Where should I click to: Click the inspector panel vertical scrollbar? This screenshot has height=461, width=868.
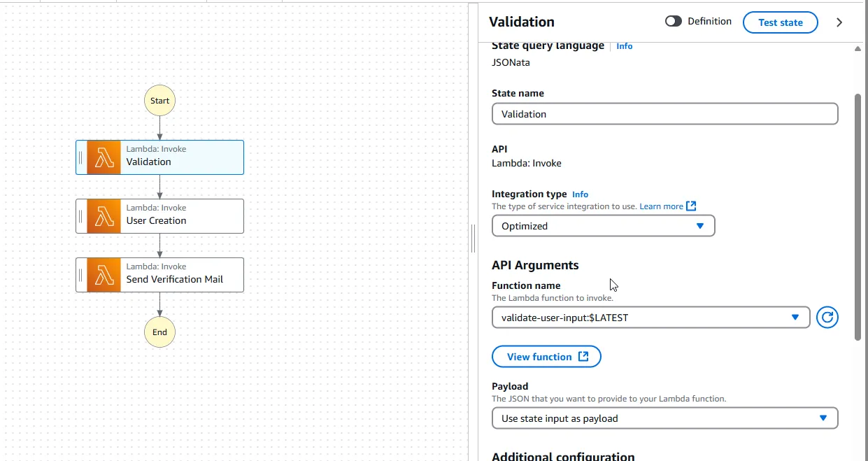(x=858, y=217)
